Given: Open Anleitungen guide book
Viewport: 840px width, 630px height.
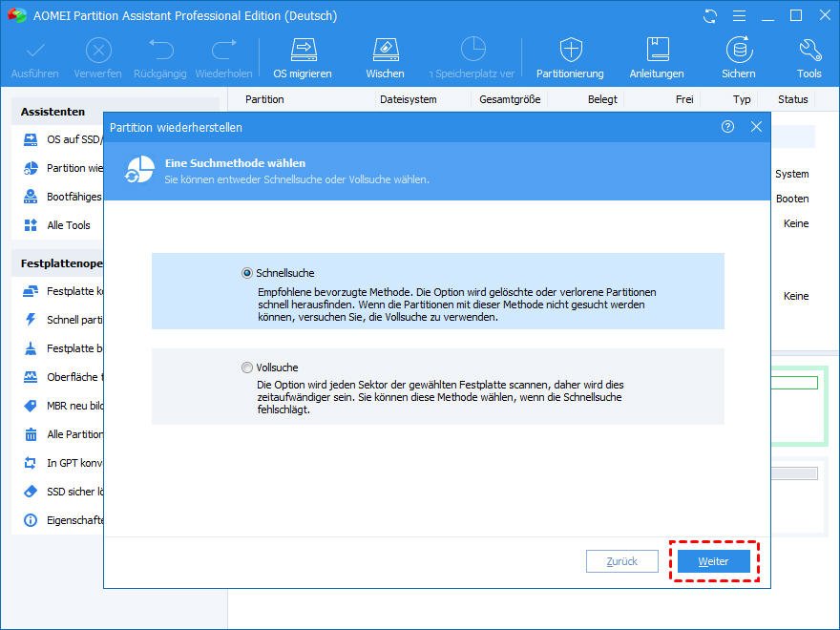Looking at the screenshot, I should pyautogui.click(x=657, y=58).
